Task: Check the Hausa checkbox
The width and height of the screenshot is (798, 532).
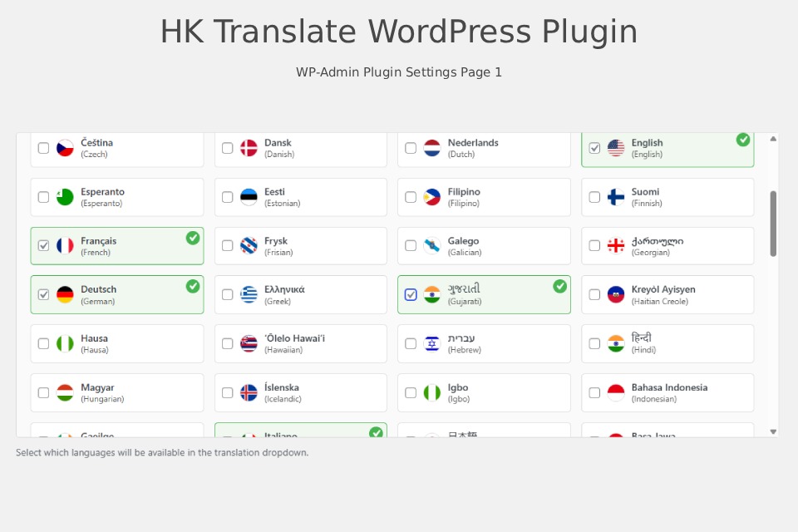Action: [x=44, y=343]
